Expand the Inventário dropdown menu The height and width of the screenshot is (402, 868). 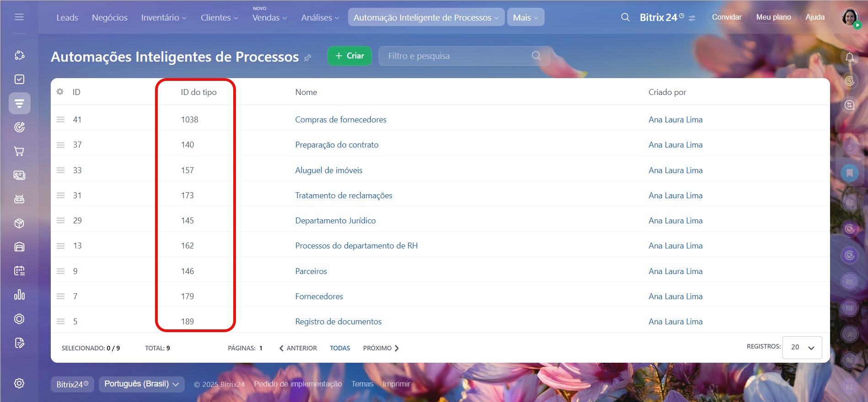tap(163, 17)
